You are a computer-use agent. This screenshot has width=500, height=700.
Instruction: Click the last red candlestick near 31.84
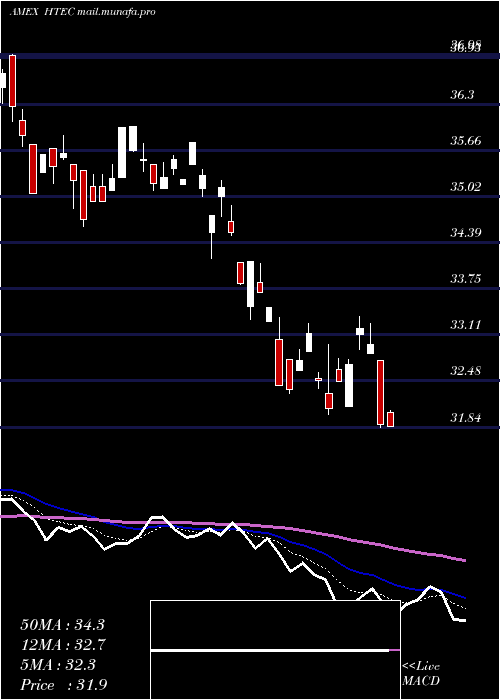click(390, 419)
